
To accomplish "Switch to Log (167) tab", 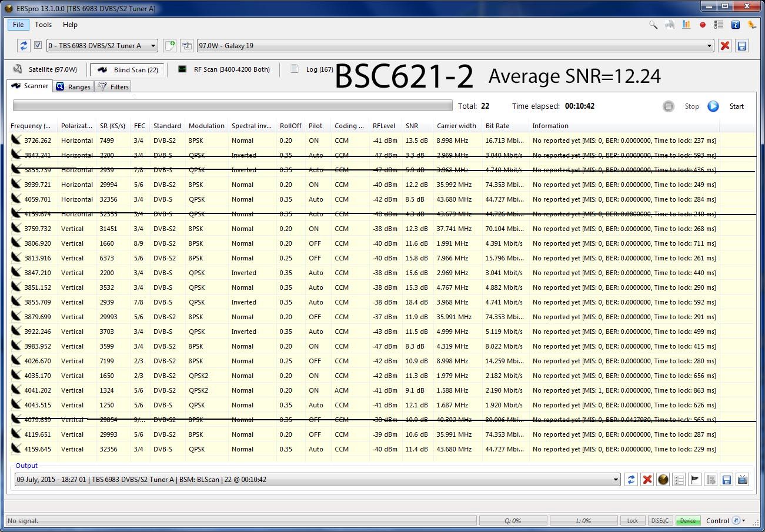I will coord(312,69).
